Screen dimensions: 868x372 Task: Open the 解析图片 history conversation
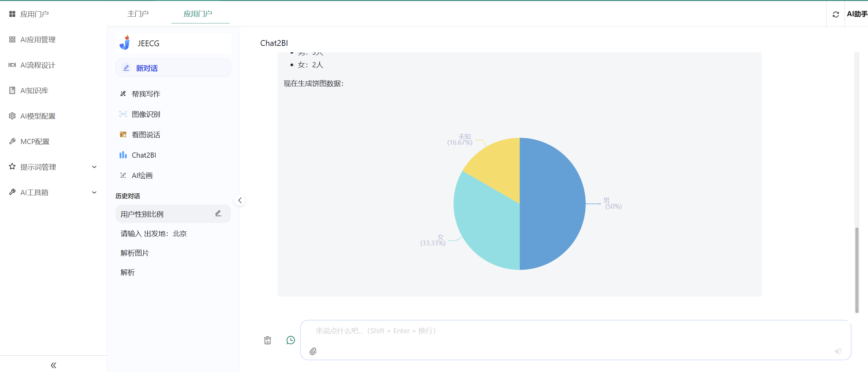pyautogui.click(x=135, y=253)
